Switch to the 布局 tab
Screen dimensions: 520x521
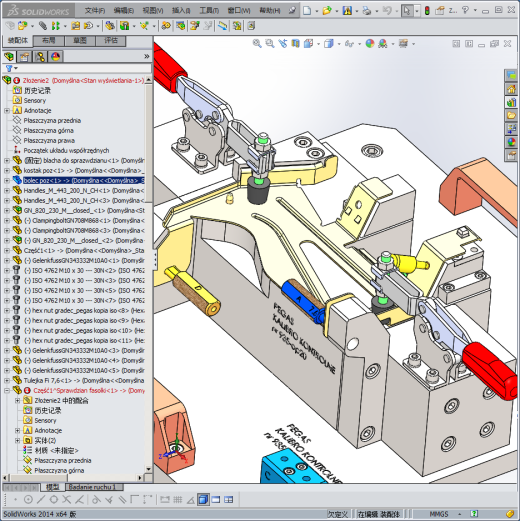click(x=49, y=41)
